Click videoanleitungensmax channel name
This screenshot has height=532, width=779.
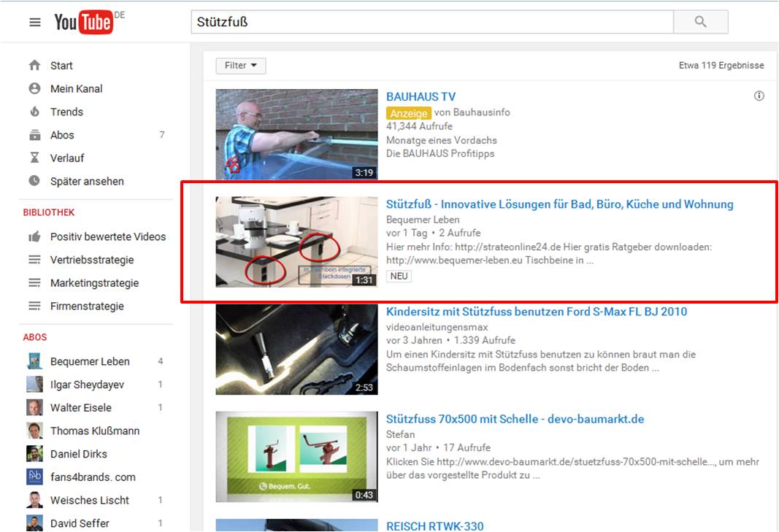[437, 327]
